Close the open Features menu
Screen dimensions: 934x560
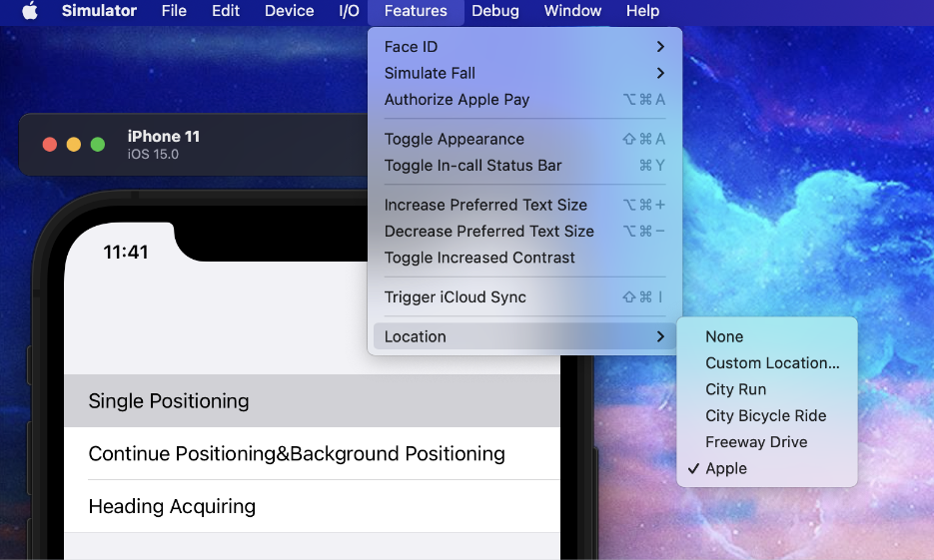point(416,11)
